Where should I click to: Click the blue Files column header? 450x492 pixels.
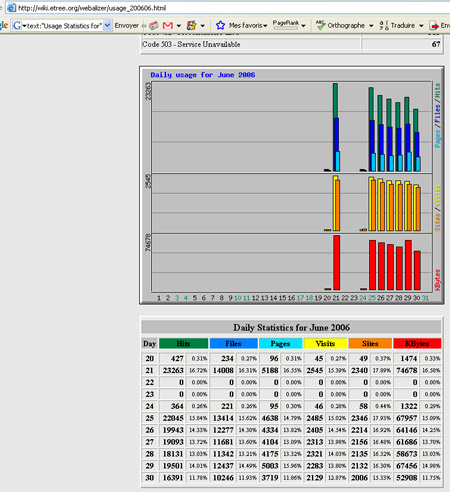click(234, 343)
